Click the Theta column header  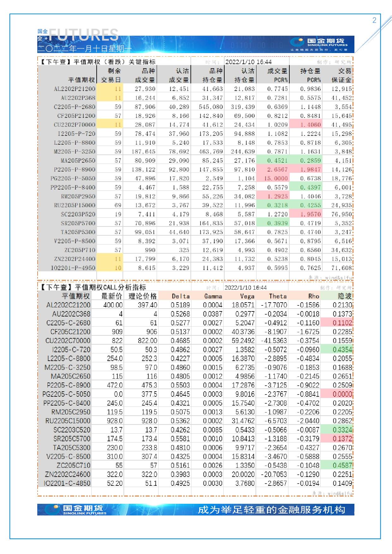[x=278, y=296]
